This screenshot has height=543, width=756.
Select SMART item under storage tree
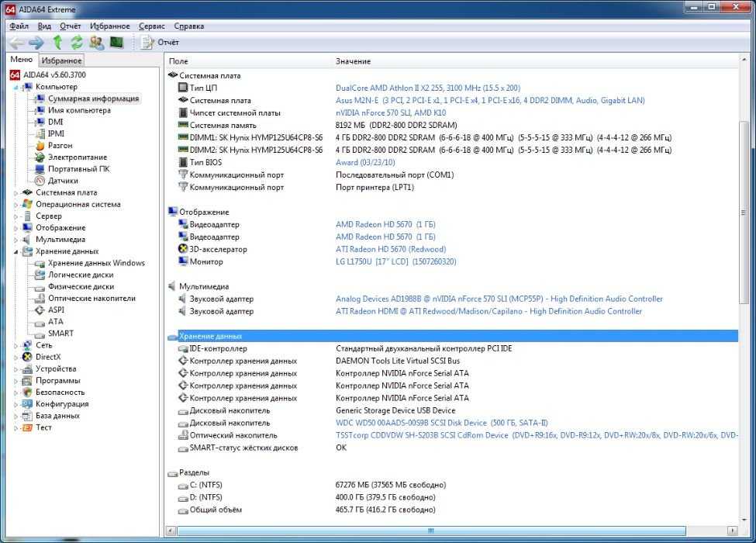(60, 334)
